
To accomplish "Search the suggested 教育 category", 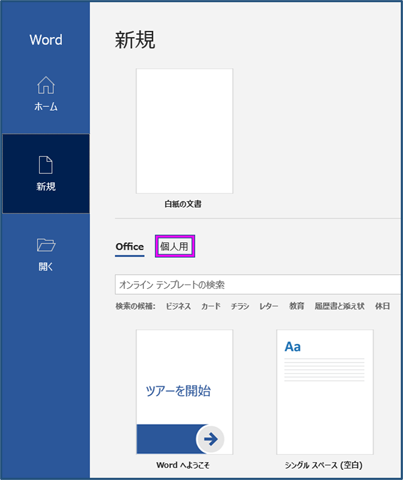I will (x=296, y=306).
